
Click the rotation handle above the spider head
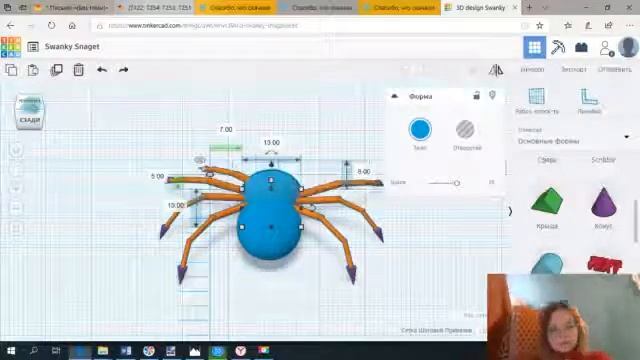click(271, 153)
